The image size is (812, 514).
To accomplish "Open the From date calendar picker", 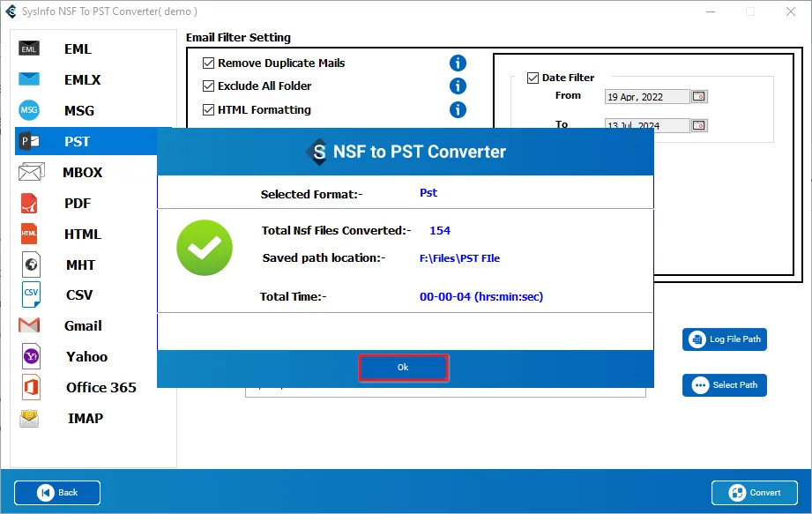I will coord(699,96).
